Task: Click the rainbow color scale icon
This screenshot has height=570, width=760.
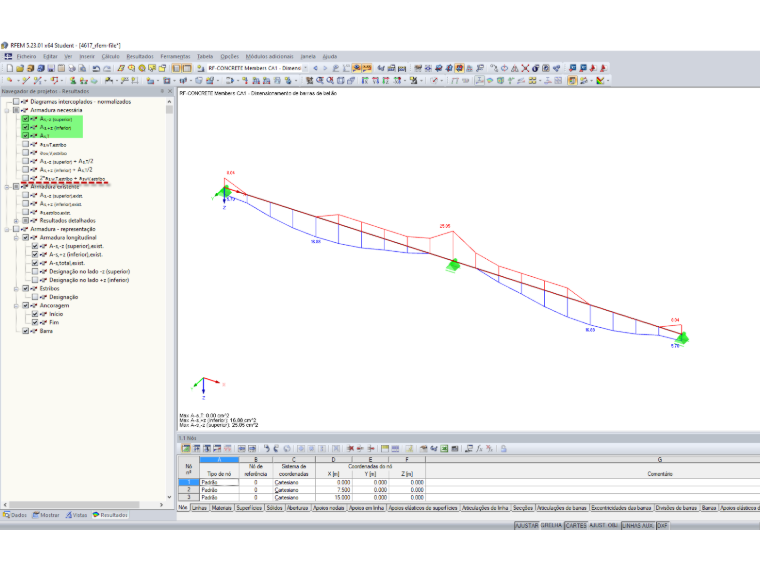Action: [600, 80]
